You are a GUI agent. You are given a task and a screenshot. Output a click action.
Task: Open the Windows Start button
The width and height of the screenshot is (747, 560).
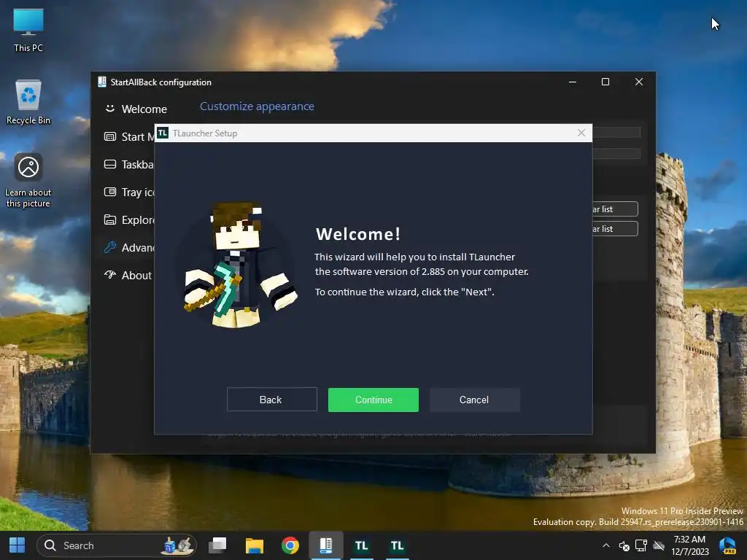18,545
